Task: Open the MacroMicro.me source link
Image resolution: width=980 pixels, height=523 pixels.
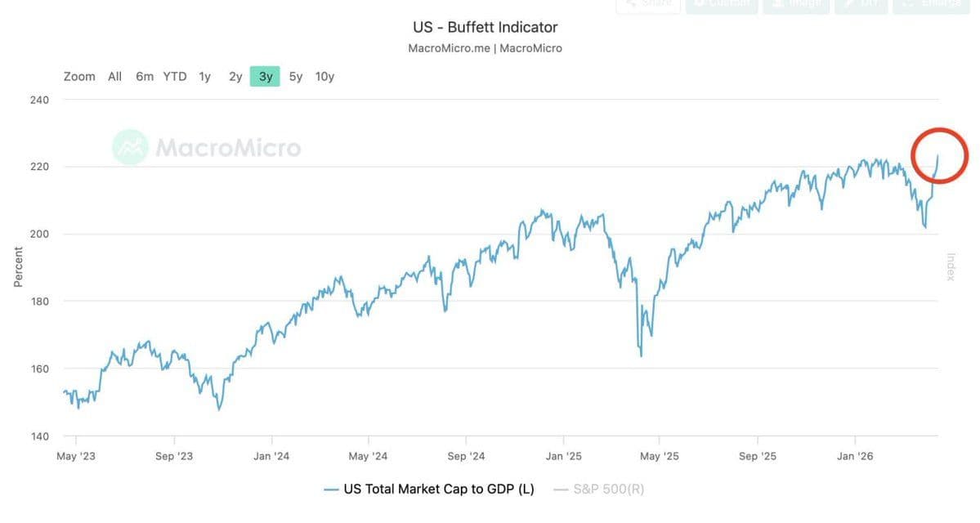Action: click(x=449, y=48)
